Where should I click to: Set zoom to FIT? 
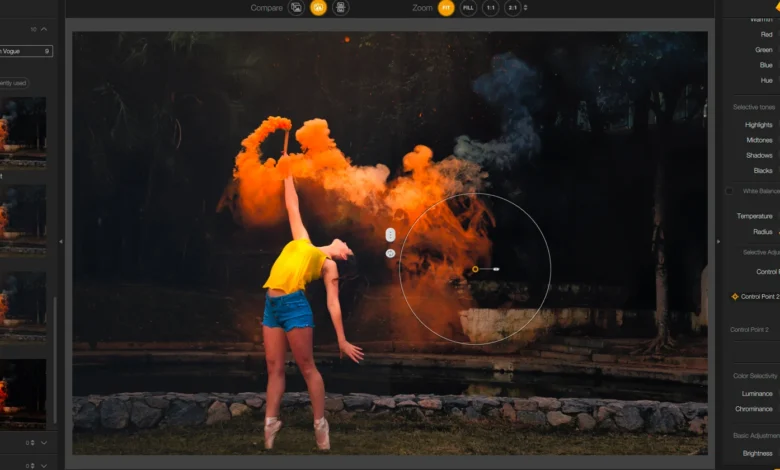click(x=446, y=7)
